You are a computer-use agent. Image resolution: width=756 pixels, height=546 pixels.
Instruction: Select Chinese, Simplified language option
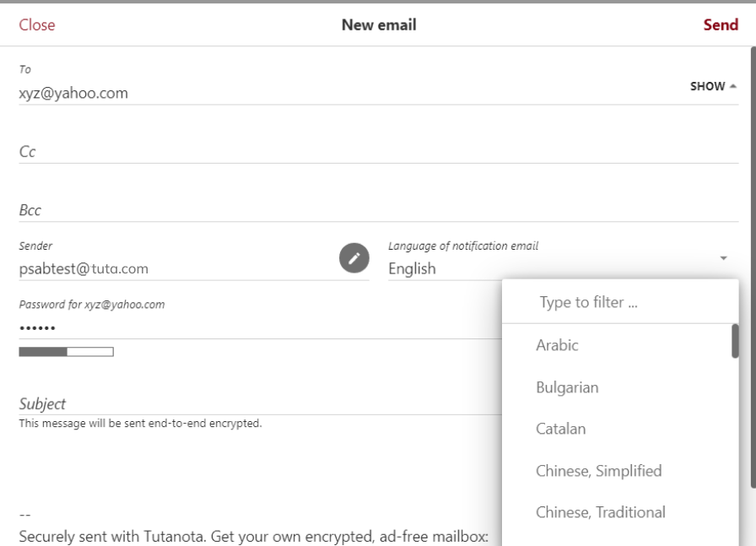598,470
